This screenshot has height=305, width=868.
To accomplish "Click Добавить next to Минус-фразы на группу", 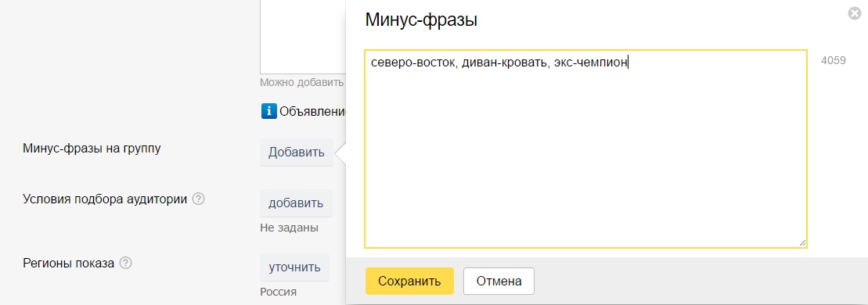I will [x=297, y=152].
